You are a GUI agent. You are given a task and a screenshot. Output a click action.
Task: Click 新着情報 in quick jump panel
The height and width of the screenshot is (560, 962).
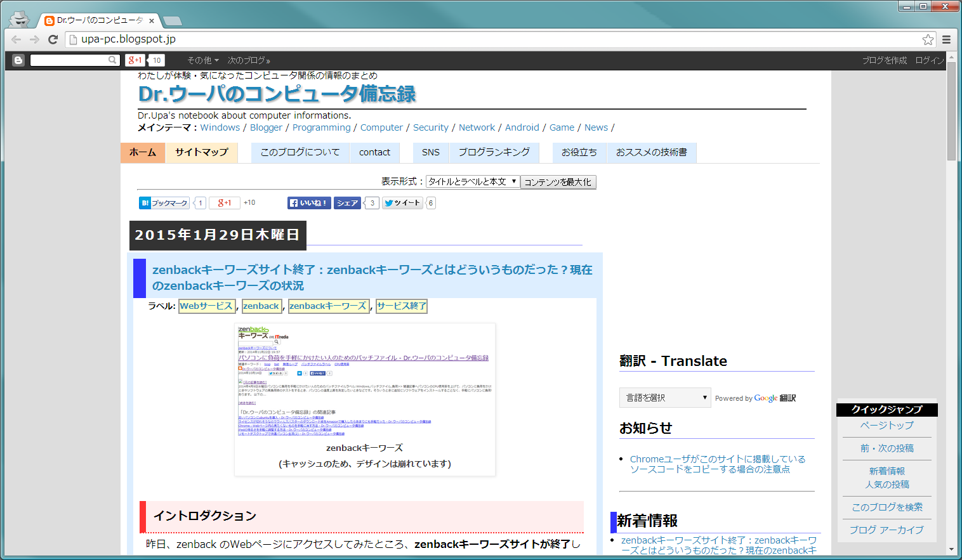(887, 471)
